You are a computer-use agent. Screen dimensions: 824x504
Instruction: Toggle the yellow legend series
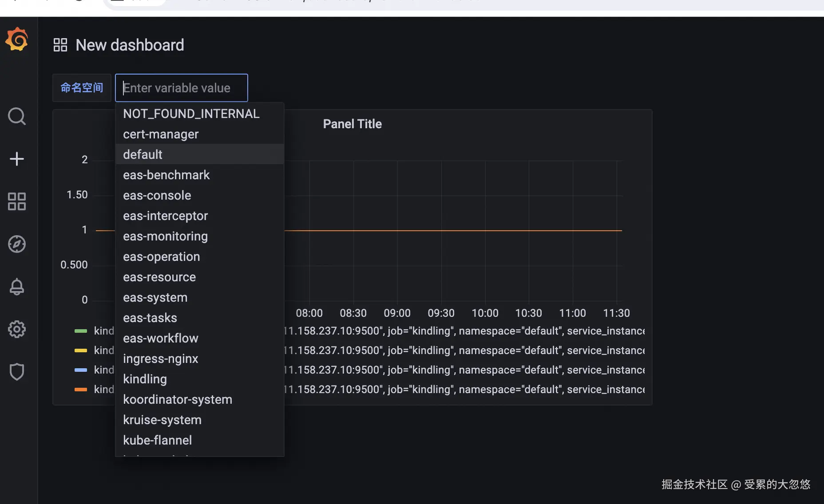coord(81,350)
